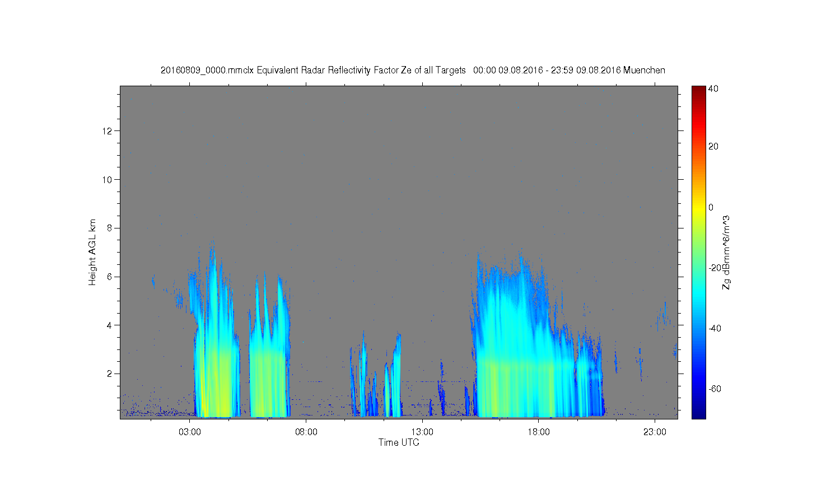
Task: Click the '03:00' time tick label
Action: [190, 432]
